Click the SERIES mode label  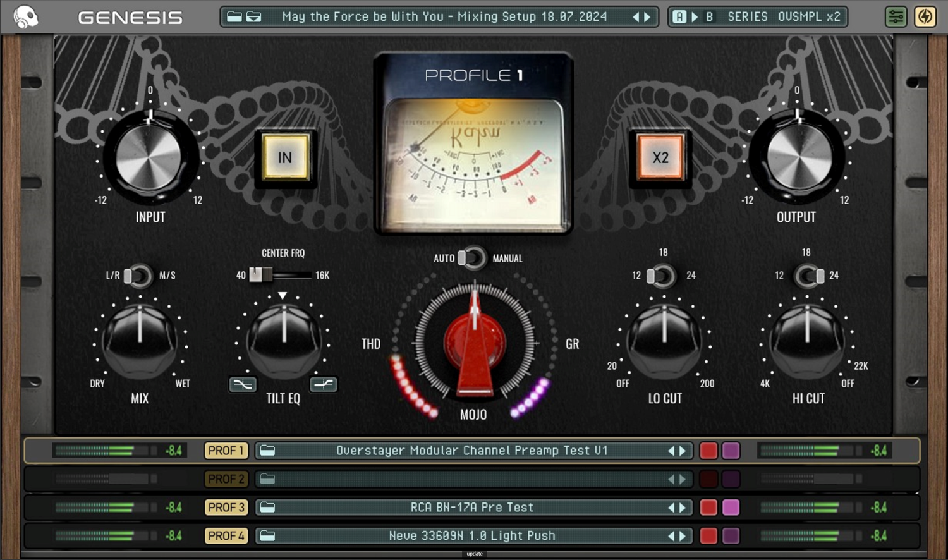tap(748, 16)
